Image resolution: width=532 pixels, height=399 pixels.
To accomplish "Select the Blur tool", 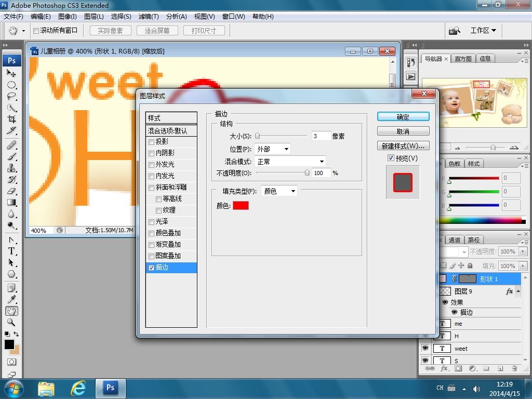I will 11,214.
